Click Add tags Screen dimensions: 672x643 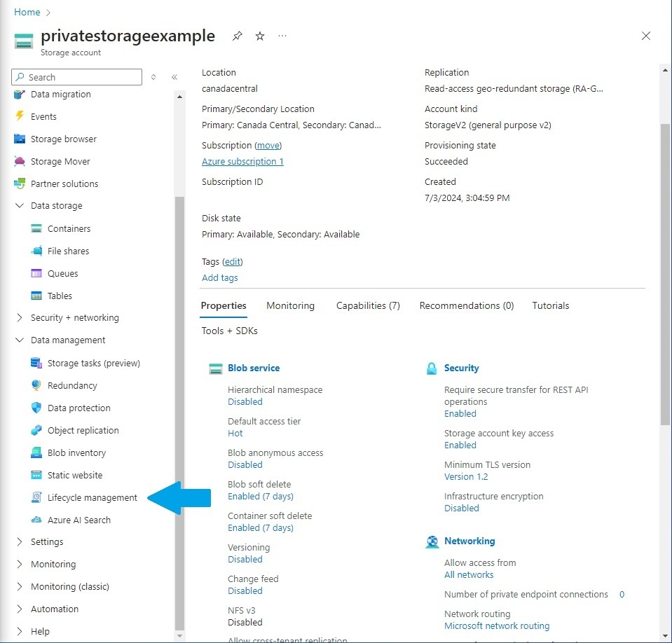pos(219,277)
